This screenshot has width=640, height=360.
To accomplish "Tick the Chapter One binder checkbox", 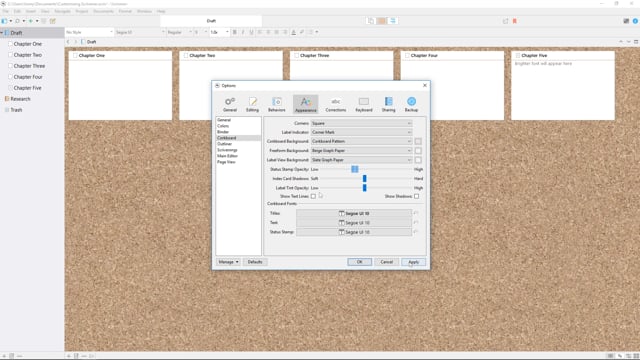I will click(x=11, y=44).
